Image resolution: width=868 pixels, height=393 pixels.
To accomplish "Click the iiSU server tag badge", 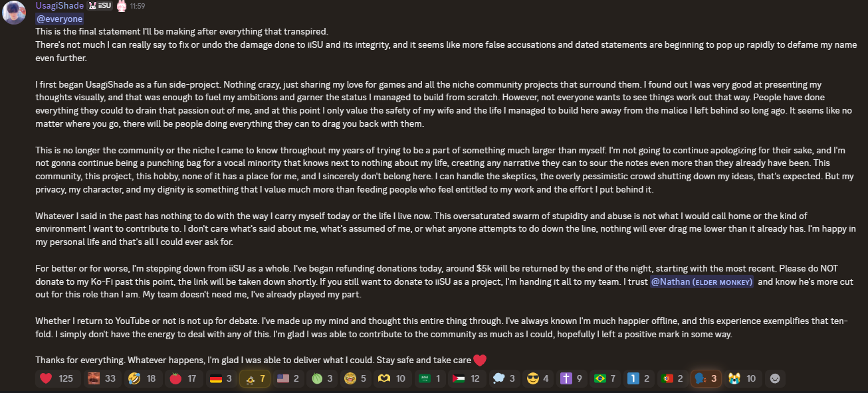I will pyautogui.click(x=100, y=6).
